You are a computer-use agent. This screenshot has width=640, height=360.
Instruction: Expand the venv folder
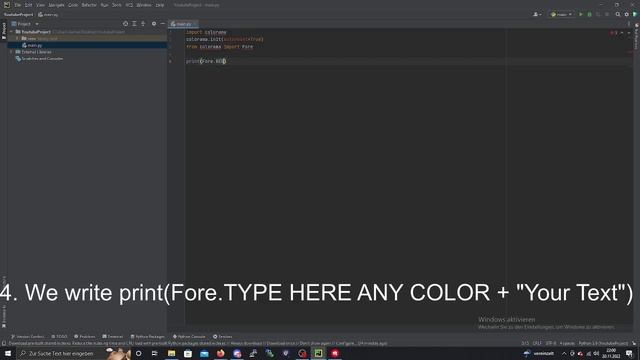[x=18, y=38]
